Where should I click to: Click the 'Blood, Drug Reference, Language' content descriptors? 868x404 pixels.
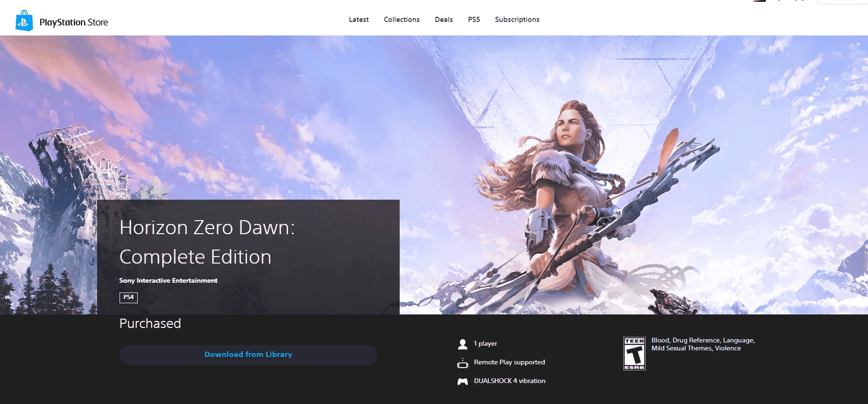(x=703, y=344)
